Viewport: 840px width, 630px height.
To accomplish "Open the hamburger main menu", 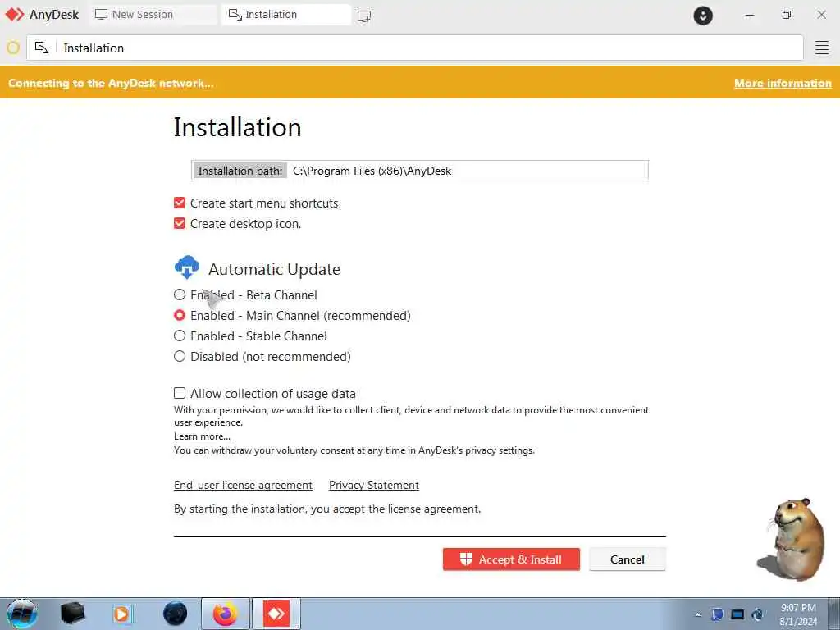I will [822, 48].
